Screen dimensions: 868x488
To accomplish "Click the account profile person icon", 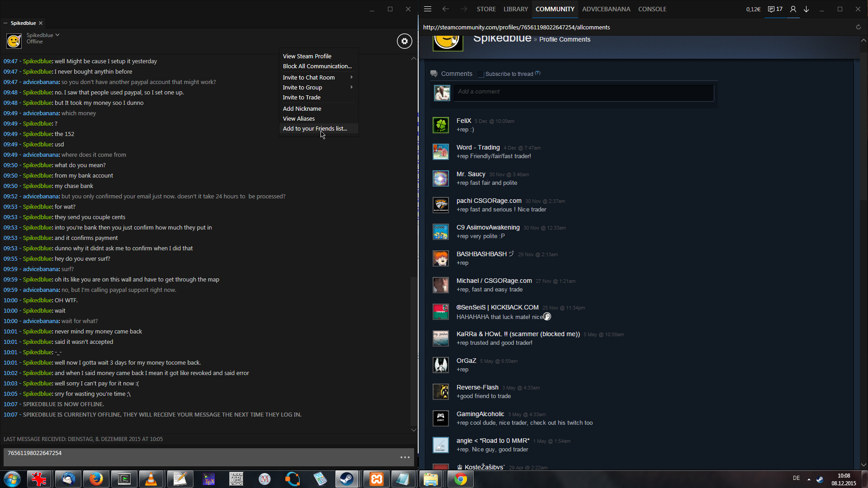I will pyautogui.click(x=793, y=9).
